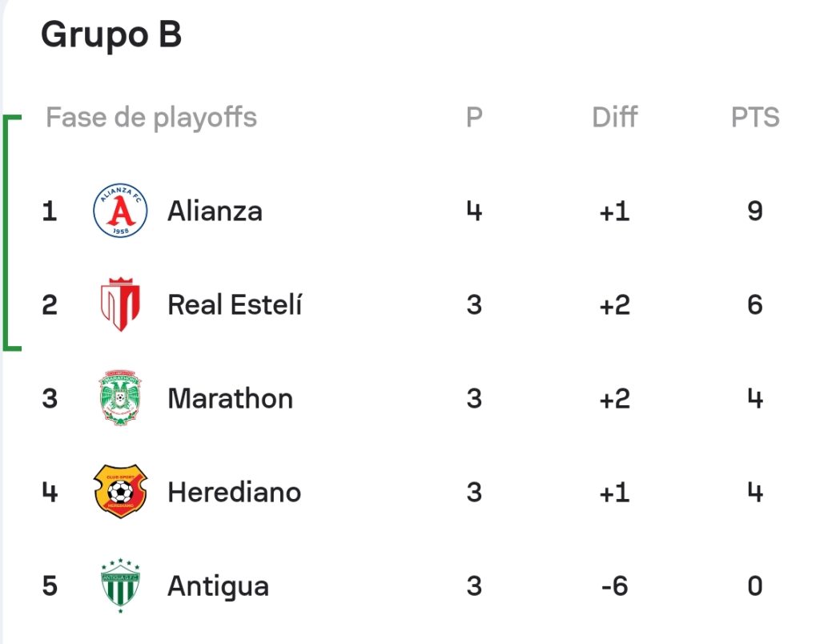This screenshot has width=820, height=644.
Task: Click the Alianza FC crest logo
Action: point(120,211)
